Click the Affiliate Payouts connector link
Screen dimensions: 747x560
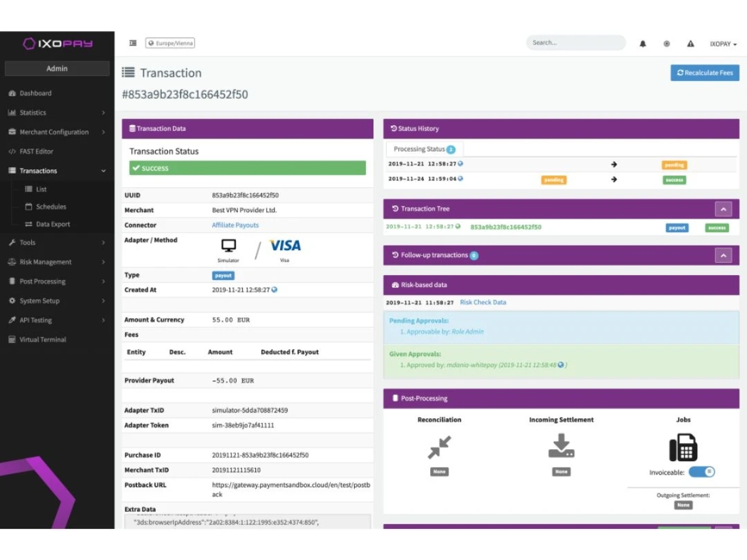235,225
